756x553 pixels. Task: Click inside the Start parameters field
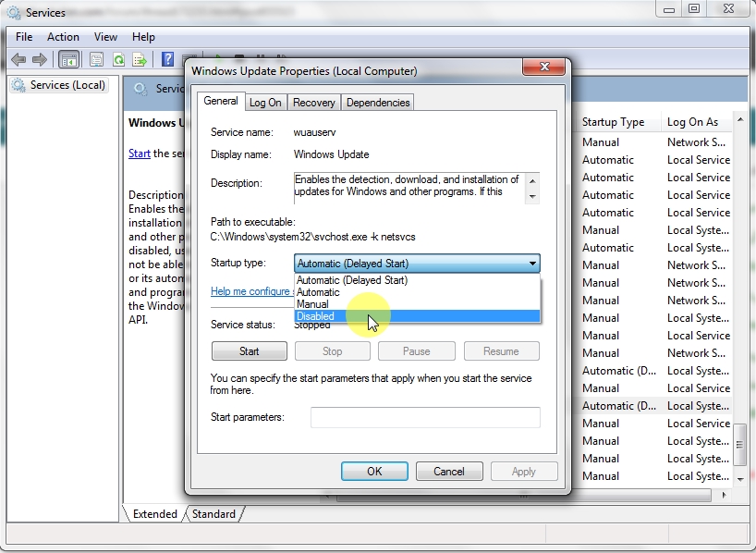coord(425,417)
